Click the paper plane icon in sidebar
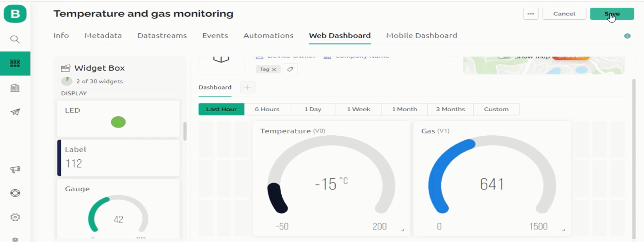This screenshot has width=644, height=242. pos(15,112)
